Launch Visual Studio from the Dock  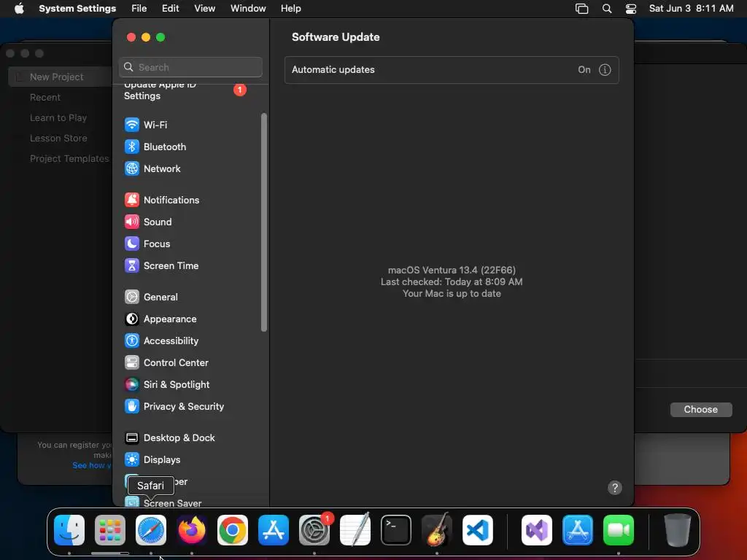[537, 530]
